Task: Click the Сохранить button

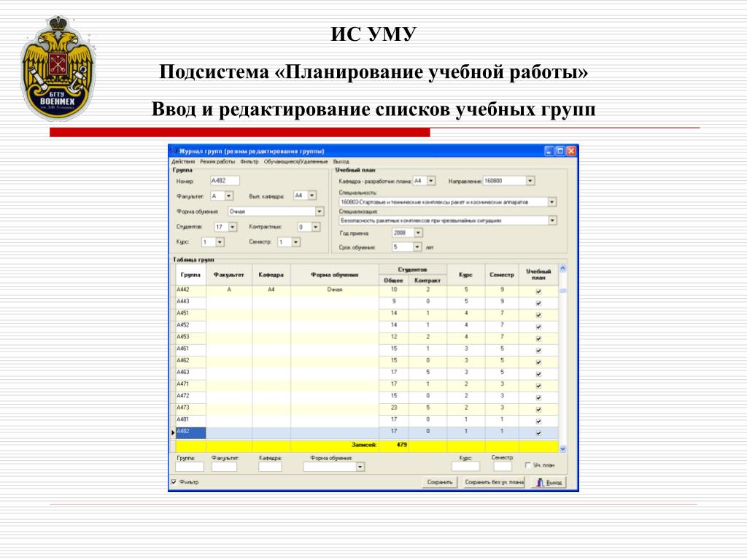Action: pyautogui.click(x=440, y=483)
